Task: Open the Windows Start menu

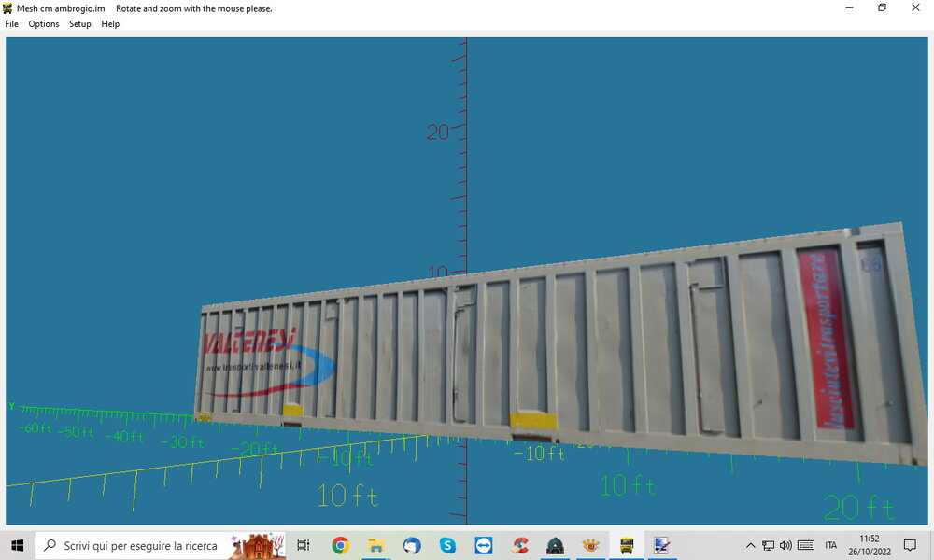Action: (17, 545)
